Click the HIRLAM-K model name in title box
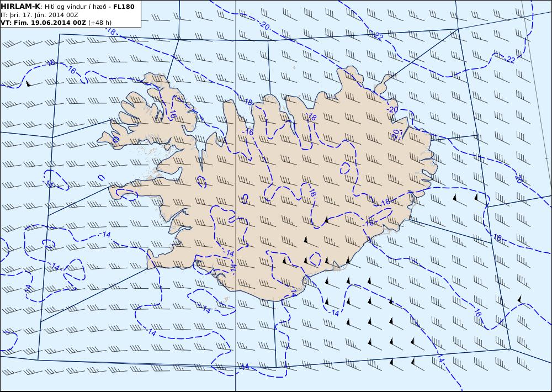The image size is (552, 392). tap(20, 7)
